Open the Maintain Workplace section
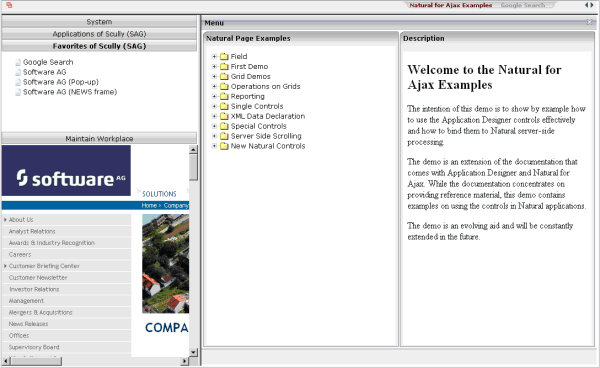Screen dimensions: 600x368 coord(99,138)
